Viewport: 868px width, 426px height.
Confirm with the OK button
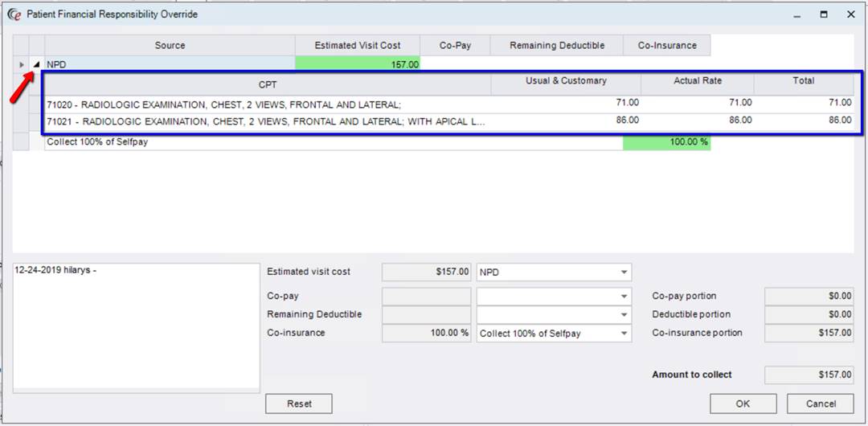(743, 403)
